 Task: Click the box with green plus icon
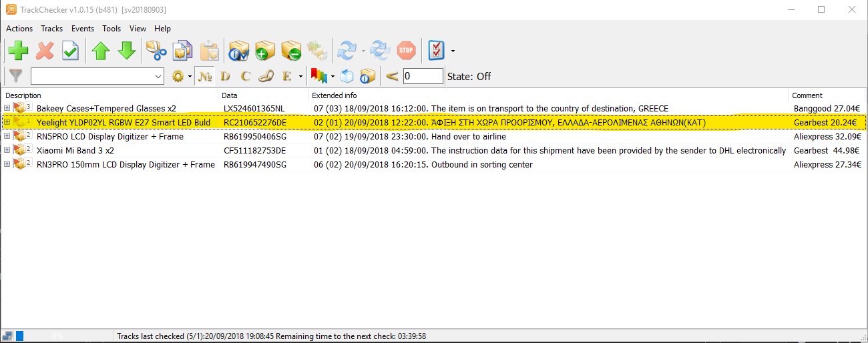pos(265,51)
